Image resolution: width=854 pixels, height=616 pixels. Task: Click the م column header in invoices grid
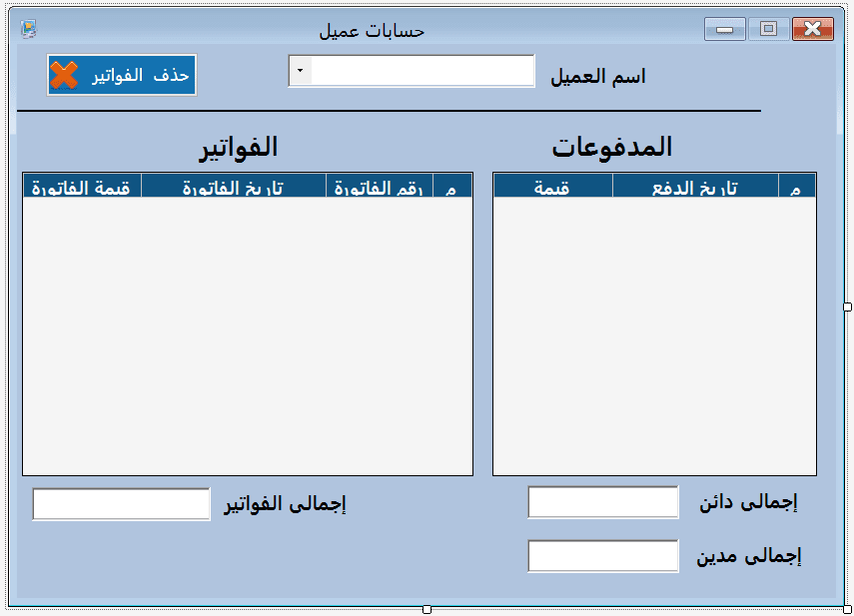pos(452,186)
